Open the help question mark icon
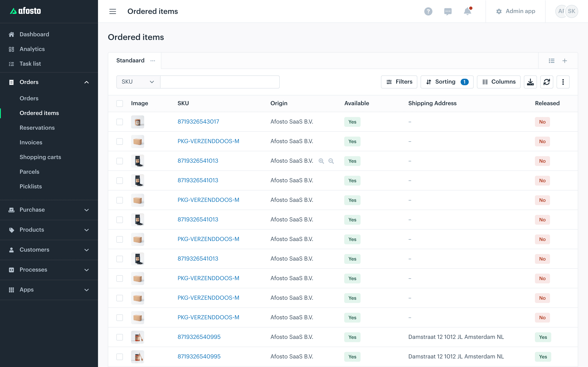588x367 pixels. pyautogui.click(x=428, y=11)
